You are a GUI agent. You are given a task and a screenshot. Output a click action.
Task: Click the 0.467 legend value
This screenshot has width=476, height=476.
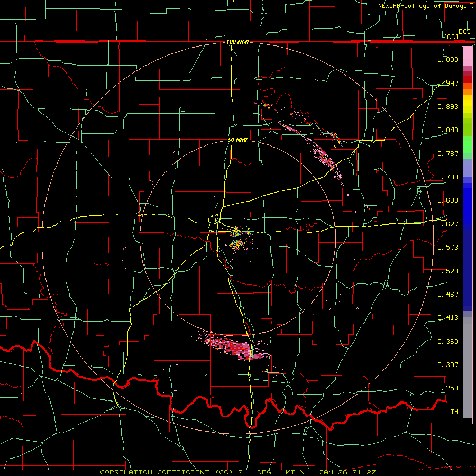(x=448, y=295)
